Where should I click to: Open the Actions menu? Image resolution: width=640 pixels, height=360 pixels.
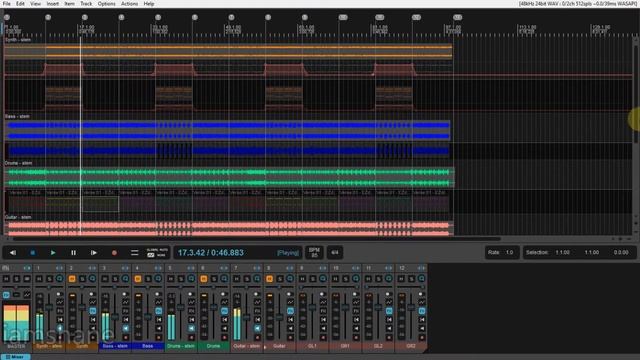[129, 4]
